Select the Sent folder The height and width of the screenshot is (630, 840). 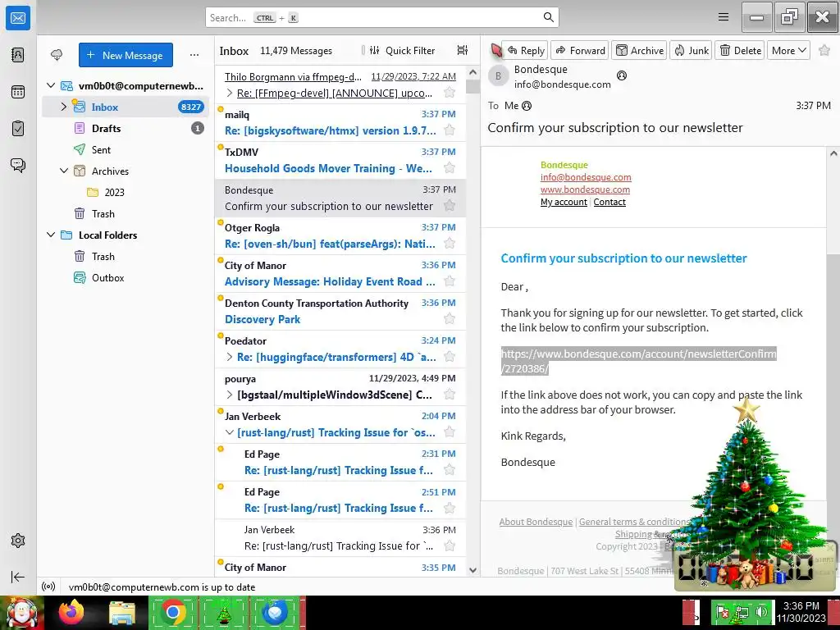point(126,149)
